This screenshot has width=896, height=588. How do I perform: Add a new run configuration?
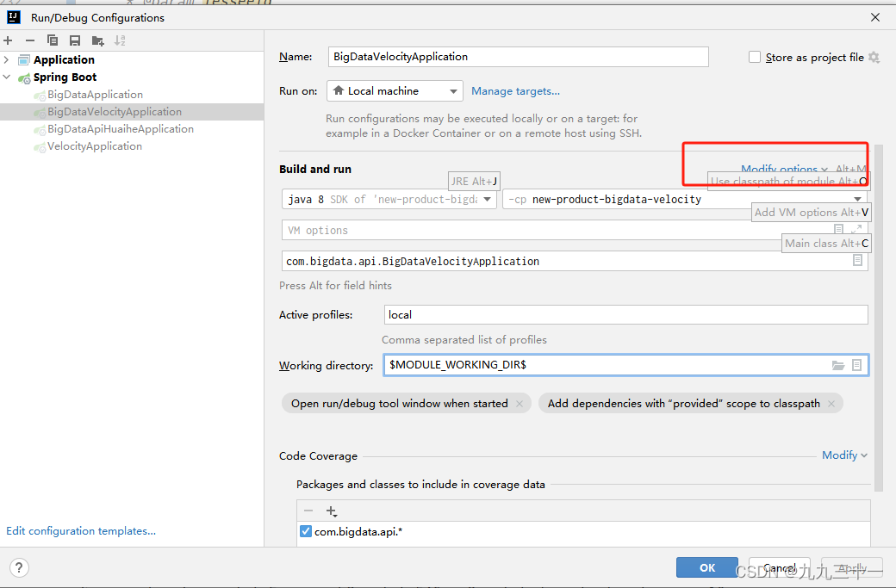tap(8, 40)
